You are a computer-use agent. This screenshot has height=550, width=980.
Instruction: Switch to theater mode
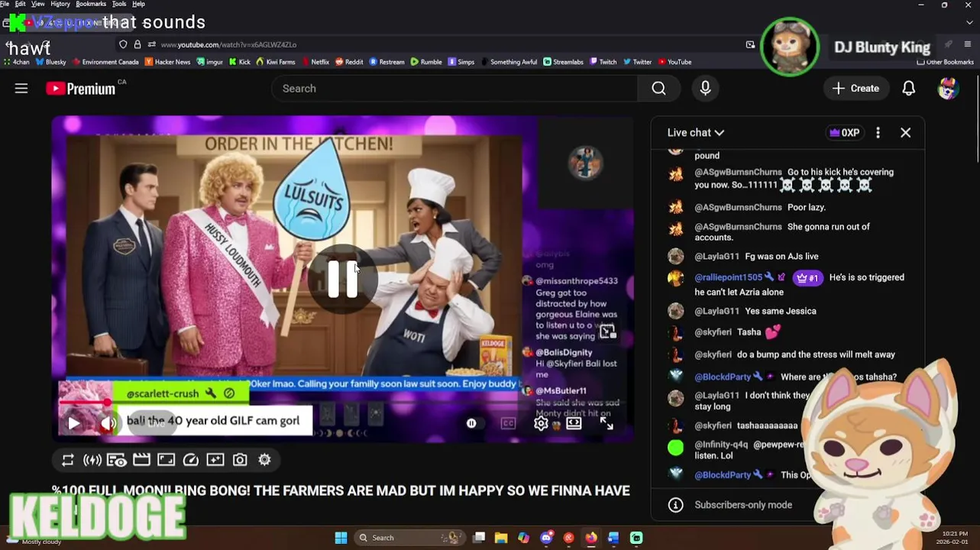[x=574, y=423]
